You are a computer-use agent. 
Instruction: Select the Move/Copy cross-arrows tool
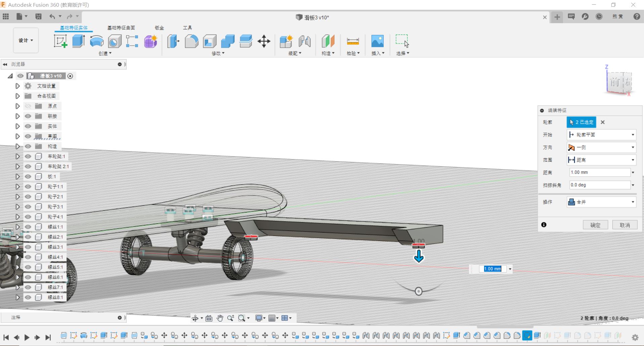[x=264, y=41]
